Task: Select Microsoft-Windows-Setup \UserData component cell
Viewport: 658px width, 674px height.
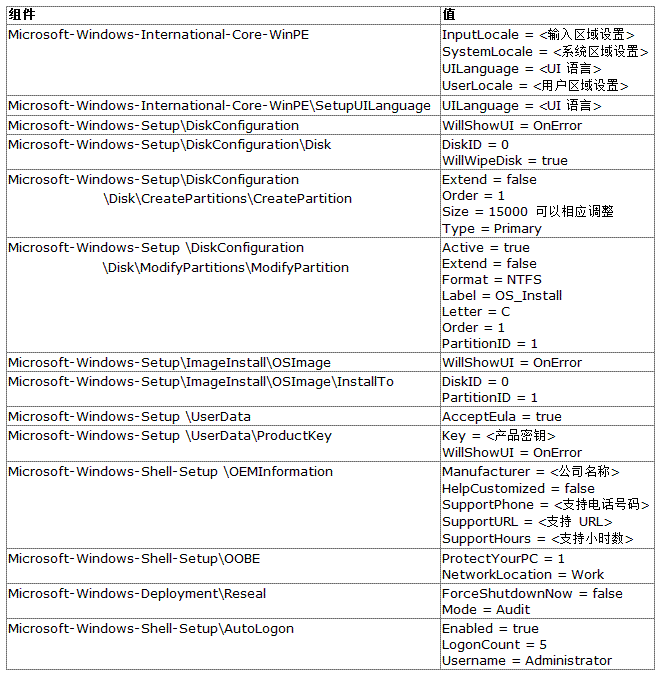Action: tap(223, 417)
